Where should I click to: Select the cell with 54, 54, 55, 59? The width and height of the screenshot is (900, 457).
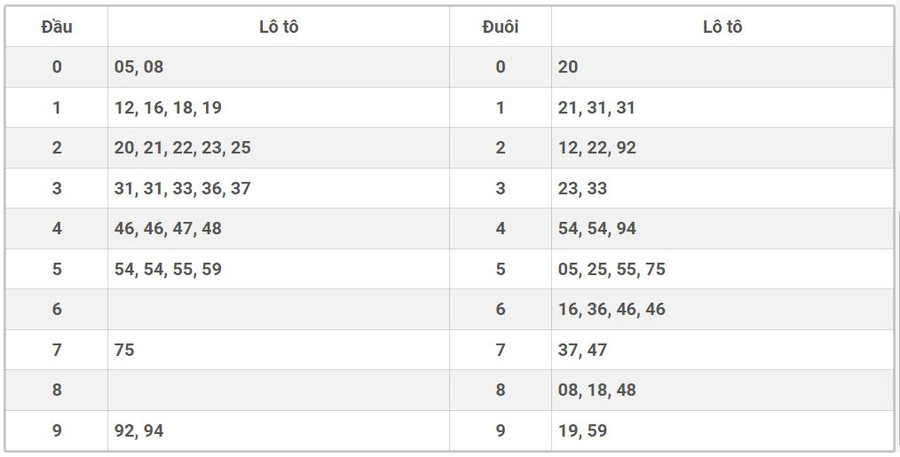168,269
